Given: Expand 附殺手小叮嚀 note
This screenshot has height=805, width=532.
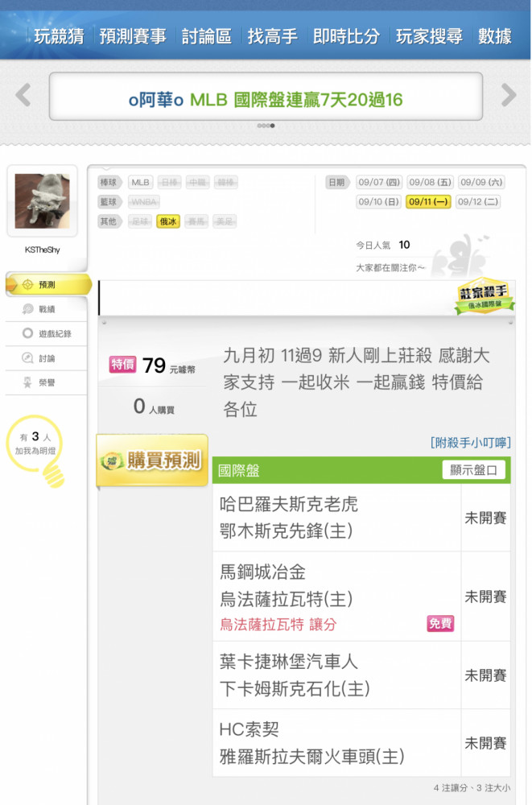Looking at the screenshot, I should [470, 443].
